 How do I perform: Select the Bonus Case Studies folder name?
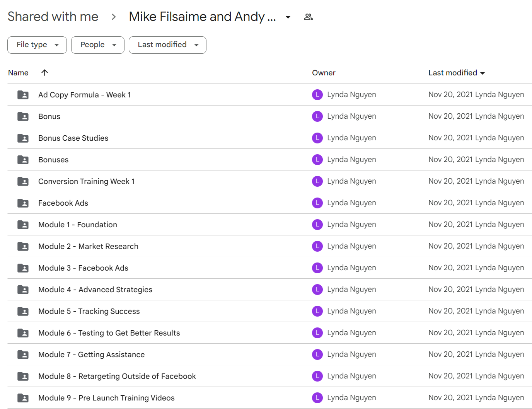tap(73, 138)
